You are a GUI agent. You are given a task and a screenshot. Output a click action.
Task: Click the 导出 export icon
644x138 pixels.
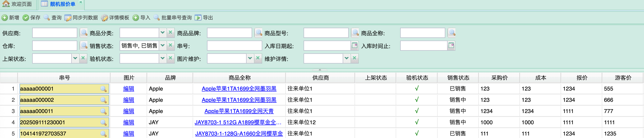click(x=198, y=18)
